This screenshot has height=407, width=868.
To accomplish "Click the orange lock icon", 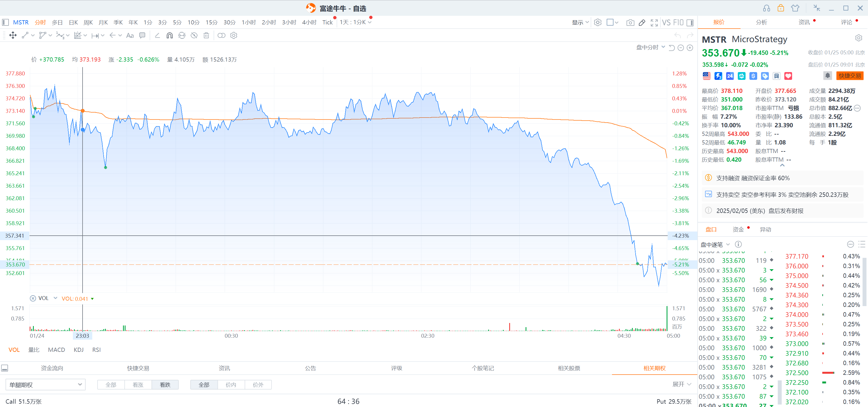I will (x=781, y=8).
